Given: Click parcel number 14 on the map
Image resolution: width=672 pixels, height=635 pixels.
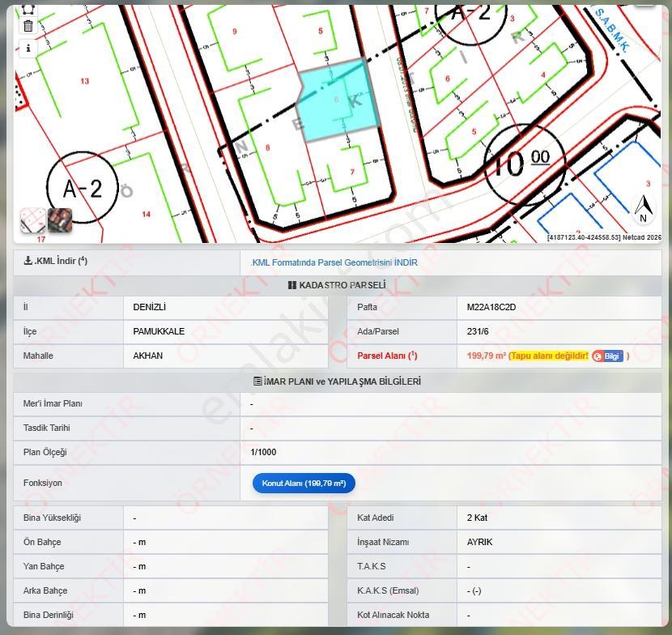Looking at the screenshot, I should click(x=147, y=214).
